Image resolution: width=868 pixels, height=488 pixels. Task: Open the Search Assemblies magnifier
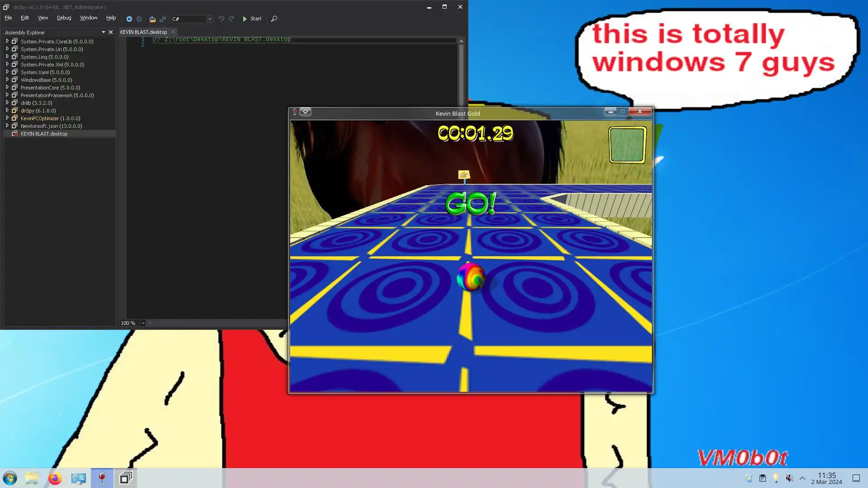pyautogui.click(x=274, y=19)
